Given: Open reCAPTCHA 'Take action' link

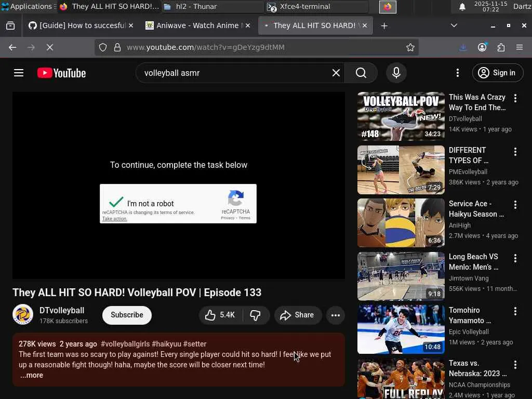Looking at the screenshot, I should 114,219.
